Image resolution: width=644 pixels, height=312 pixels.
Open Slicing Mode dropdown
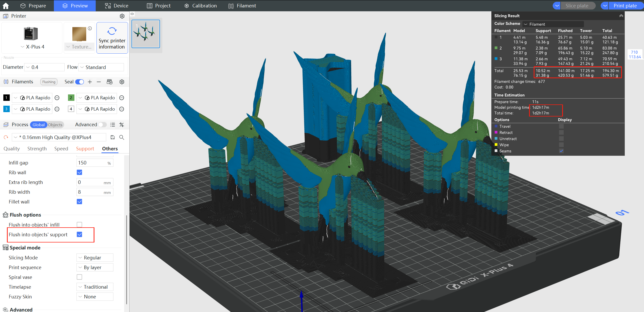(95, 258)
